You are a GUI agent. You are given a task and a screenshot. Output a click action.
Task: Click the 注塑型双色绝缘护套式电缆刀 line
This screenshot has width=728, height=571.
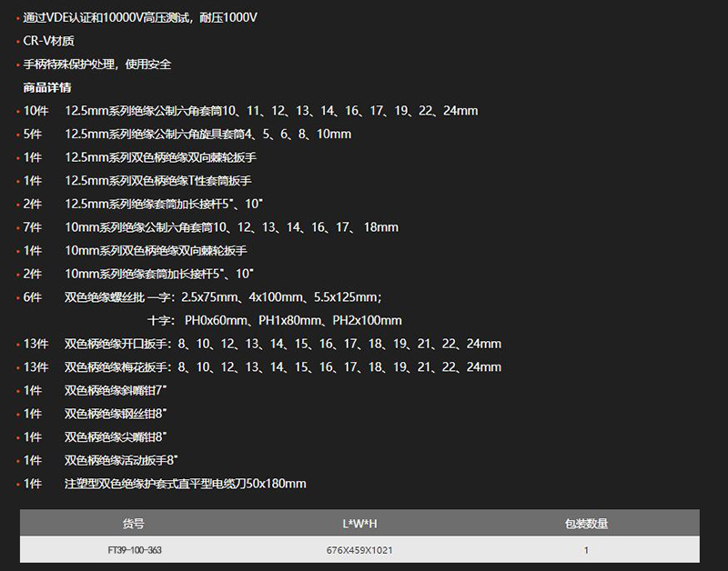(185, 484)
